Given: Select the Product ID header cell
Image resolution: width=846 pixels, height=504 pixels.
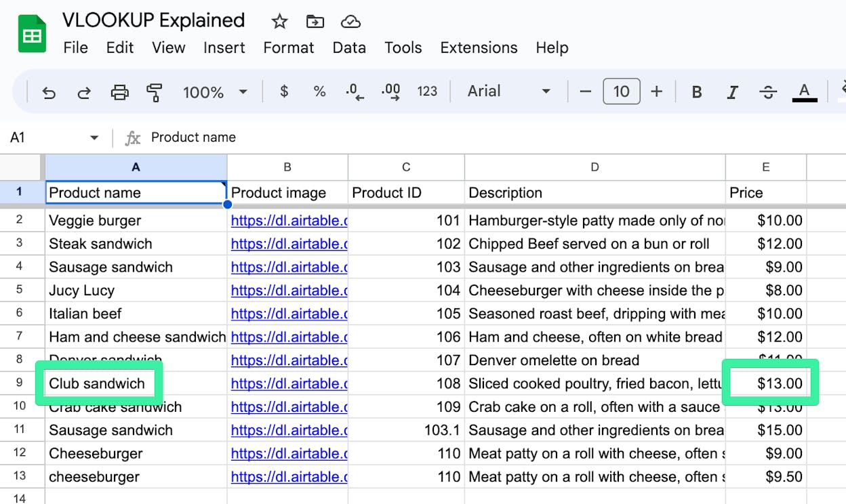Looking at the screenshot, I should (x=406, y=192).
